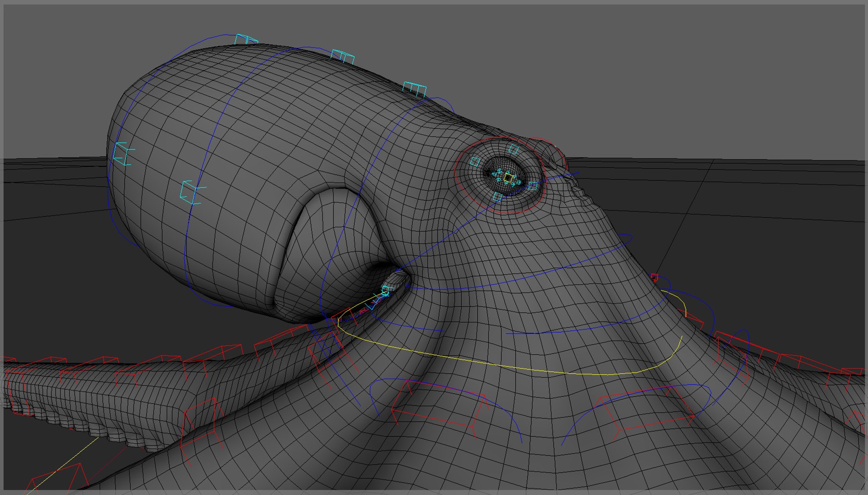
Task: Select the topmost cyan square eyelid control
Action: click(513, 149)
